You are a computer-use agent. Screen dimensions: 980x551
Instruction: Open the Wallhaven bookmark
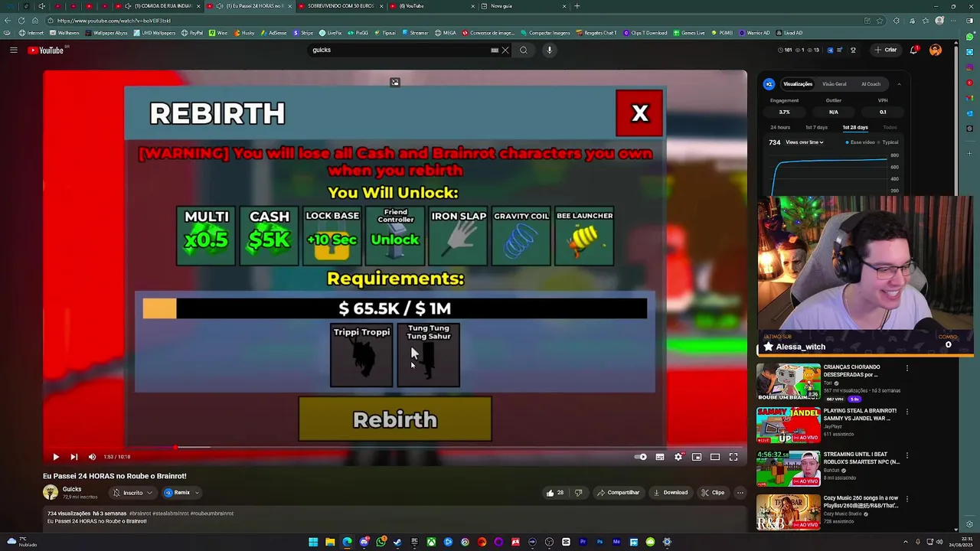click(64, 33)
